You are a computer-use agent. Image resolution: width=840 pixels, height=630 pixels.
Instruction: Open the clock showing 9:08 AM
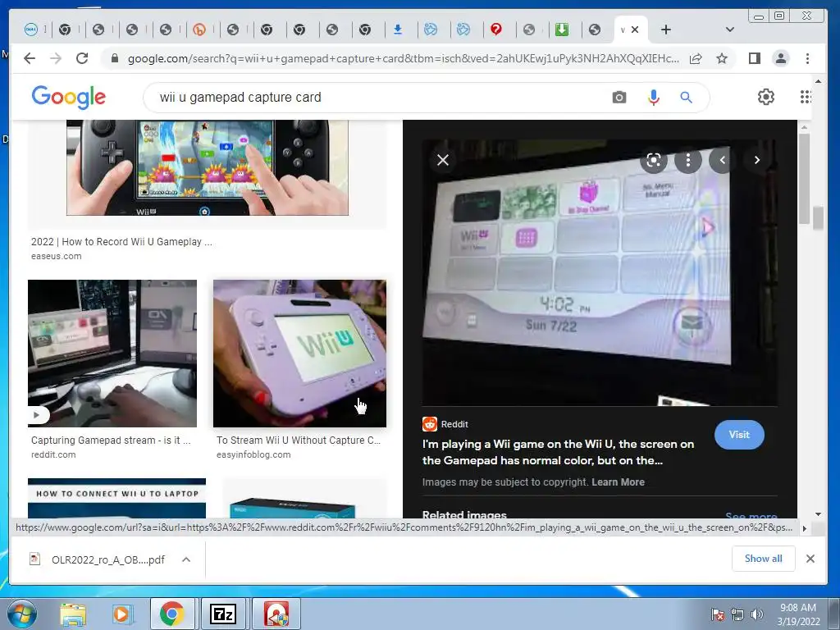pyautogui.click(x=798, y=614)
